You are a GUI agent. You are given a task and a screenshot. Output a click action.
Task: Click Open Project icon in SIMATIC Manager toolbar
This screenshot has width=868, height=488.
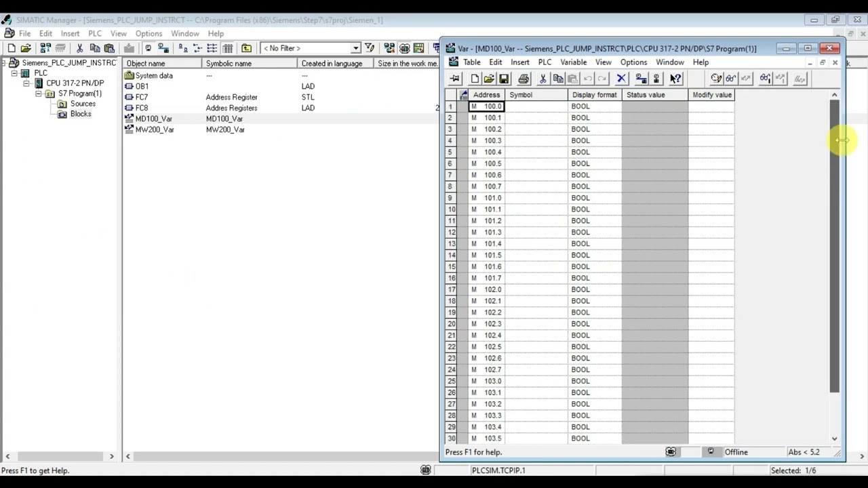26,48
